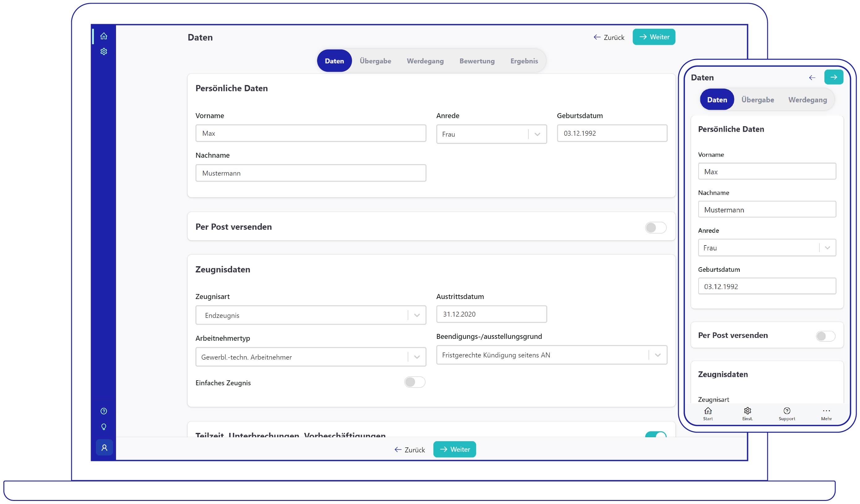
Task: Click the desktop Nachname input field
Action: point(311,173)
